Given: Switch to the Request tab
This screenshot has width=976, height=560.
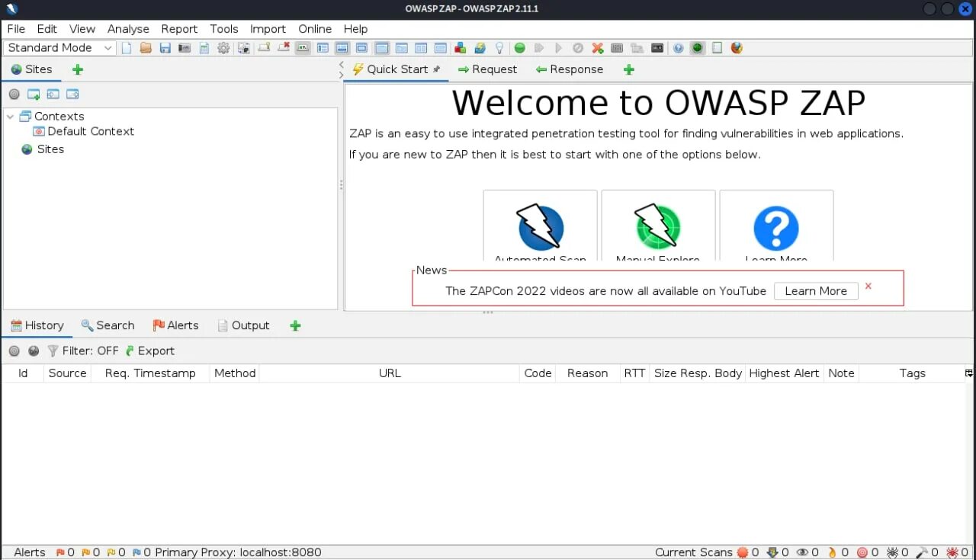Looking at the screenshot, I should pos(487,69).
